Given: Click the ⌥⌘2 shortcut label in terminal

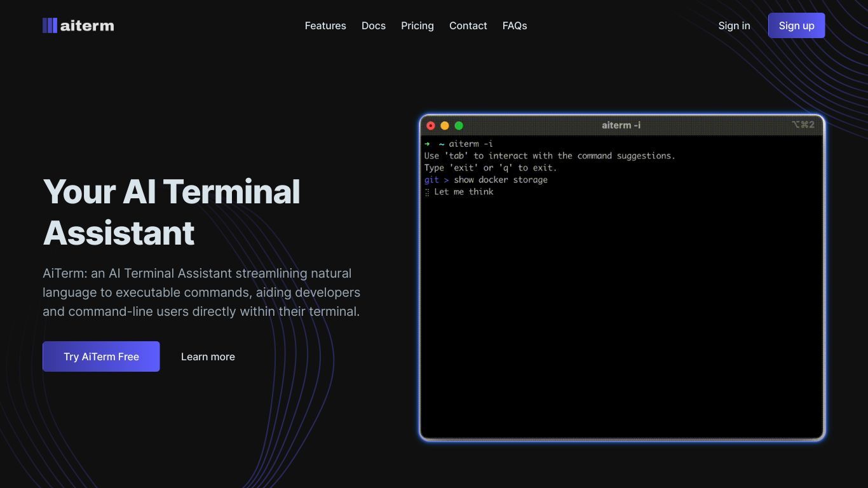Looking at the screenshot, I should 803,125.
